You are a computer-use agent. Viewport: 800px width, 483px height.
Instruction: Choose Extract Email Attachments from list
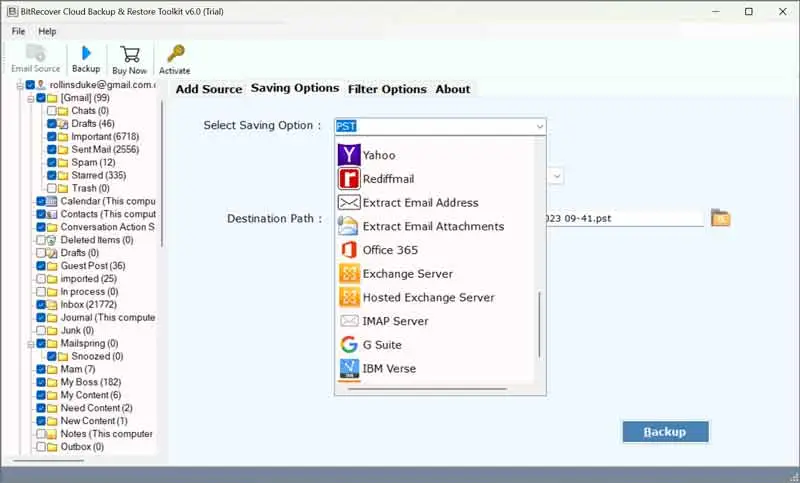pyautogui.click(x=433, y=227)
